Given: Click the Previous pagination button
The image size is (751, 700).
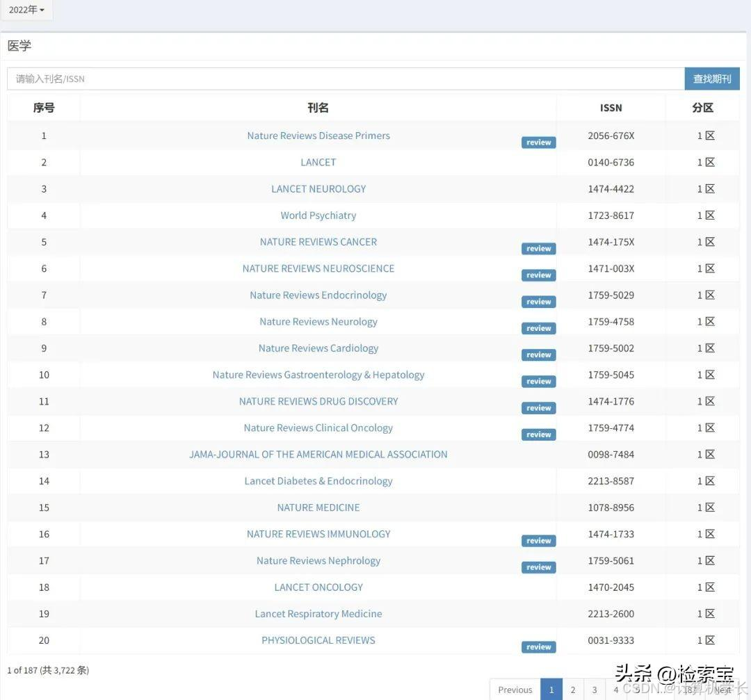Looking at the screenshot, I should [x=515, y=690].
